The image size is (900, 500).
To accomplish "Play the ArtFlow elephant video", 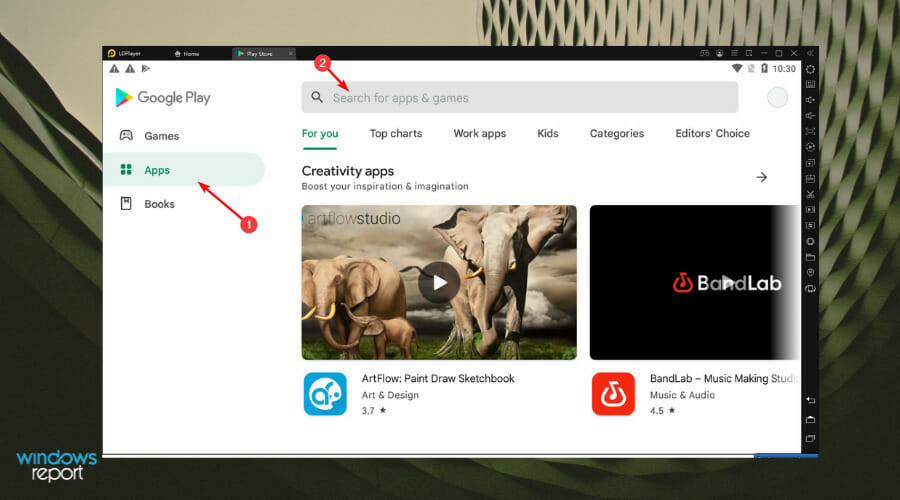I will click(x=439, y=282).
